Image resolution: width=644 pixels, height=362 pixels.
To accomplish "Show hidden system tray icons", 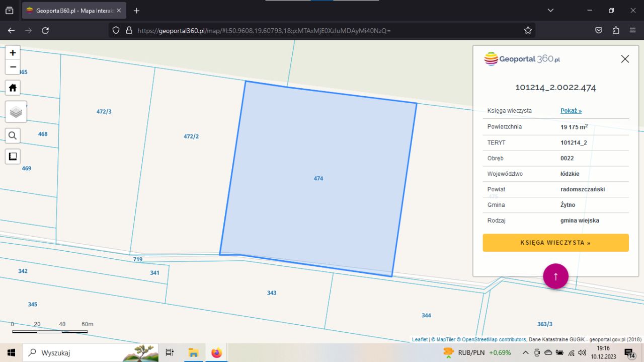I will click(x=525, y=352).
